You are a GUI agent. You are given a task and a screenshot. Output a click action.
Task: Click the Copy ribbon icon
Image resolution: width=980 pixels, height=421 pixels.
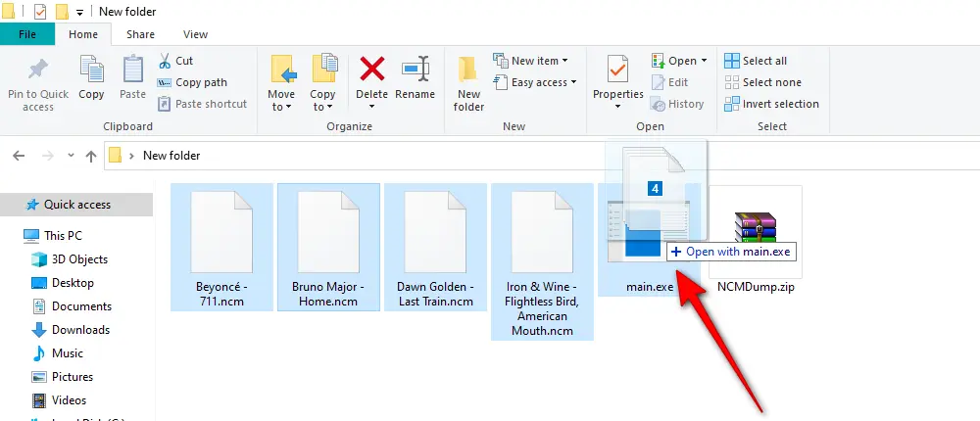point(91,70)
